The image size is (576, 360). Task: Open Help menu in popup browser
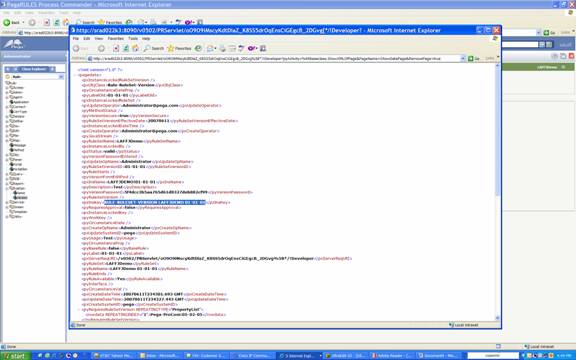pos(146,39)
